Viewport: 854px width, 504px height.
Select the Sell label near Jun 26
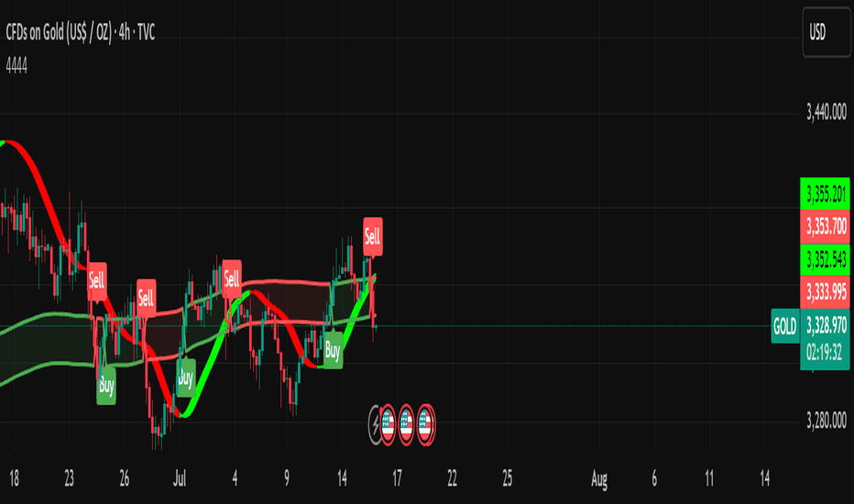(x=146, y=298)
